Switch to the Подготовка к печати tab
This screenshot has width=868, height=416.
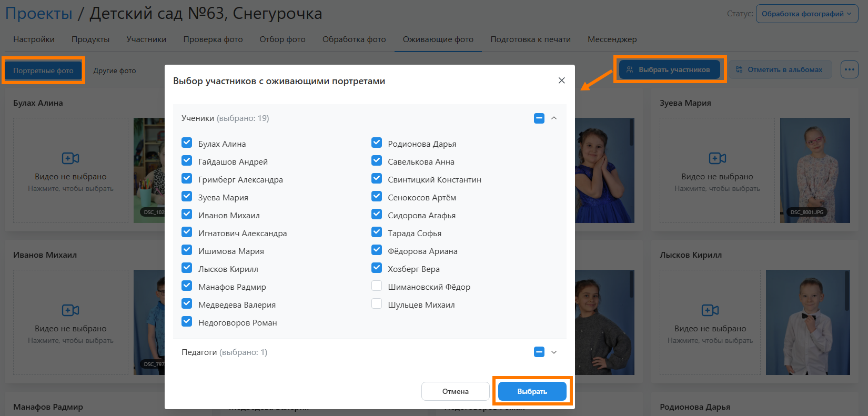530,39
